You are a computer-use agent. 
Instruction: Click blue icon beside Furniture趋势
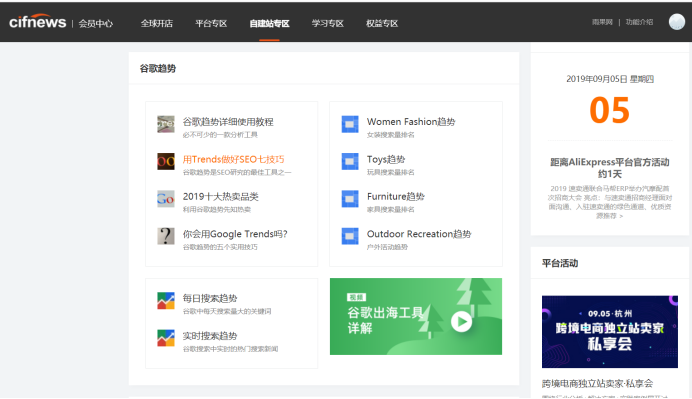click(350, 199)
